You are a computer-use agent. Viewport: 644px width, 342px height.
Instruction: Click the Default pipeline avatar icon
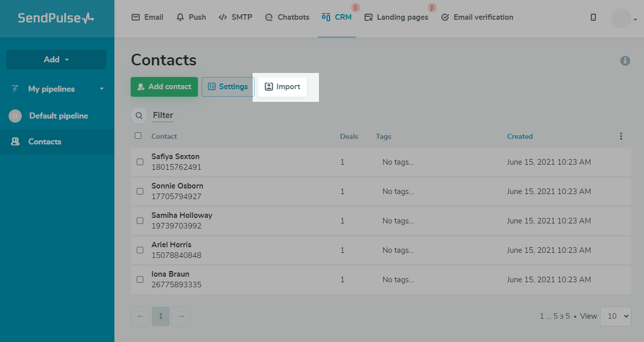point(15,116)
